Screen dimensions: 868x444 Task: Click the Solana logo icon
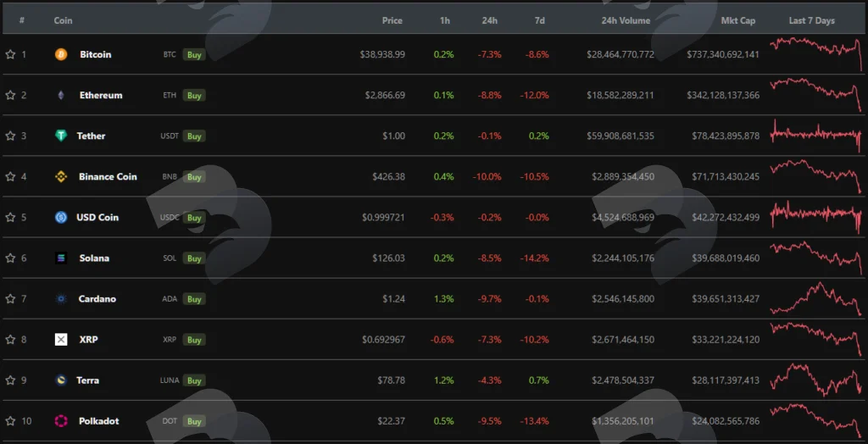[61, 258]
